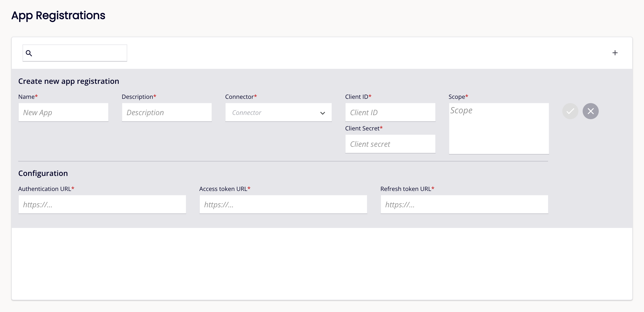Viewport: 644px width, 312px height.
Task: Click the Access token URL field
Action: (x=283, y=205)
